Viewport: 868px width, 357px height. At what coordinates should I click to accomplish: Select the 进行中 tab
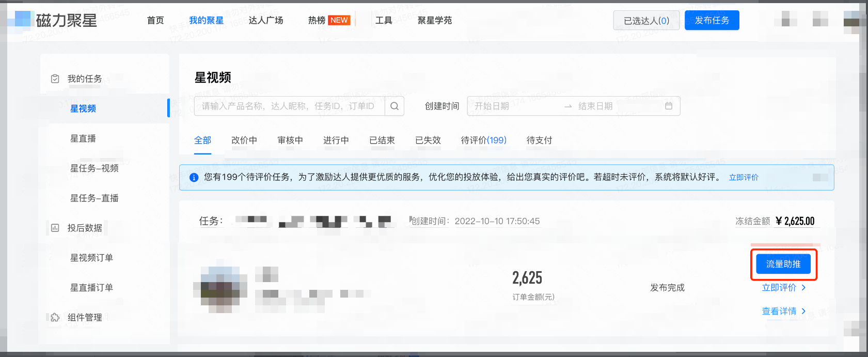click(336, 140)
